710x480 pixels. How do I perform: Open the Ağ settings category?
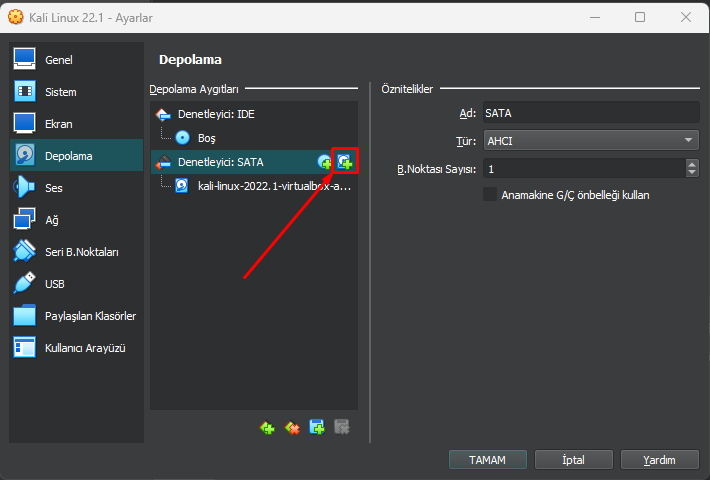[x=77, y=220]
